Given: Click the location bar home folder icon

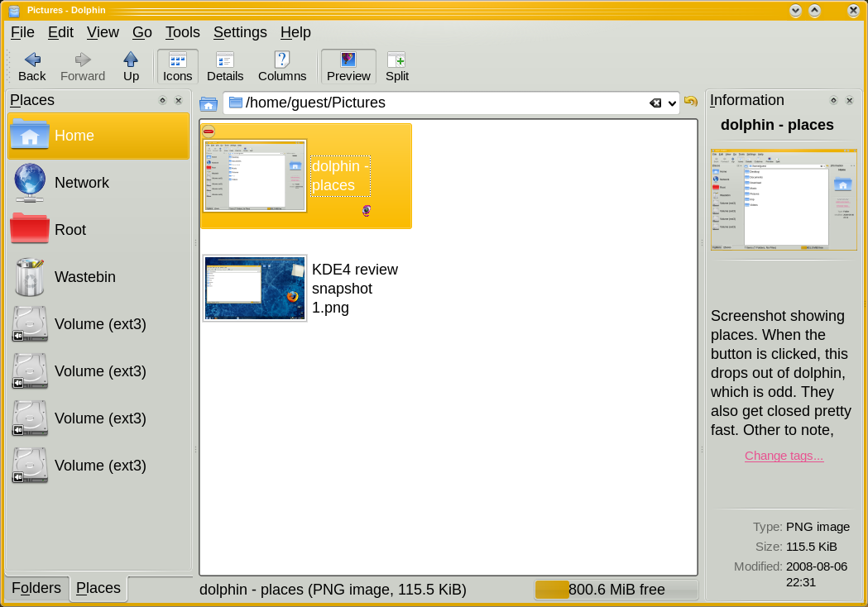Looking at the screenshot, I should (209, 103).
